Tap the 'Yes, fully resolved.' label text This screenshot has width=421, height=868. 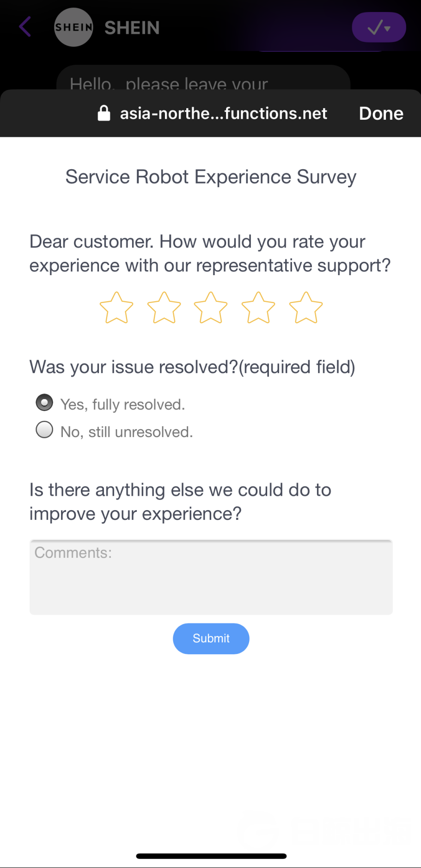122,405
